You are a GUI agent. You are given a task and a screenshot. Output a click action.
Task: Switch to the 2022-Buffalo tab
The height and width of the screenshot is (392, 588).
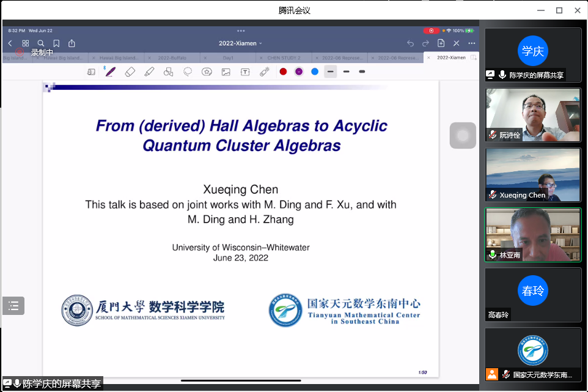click(174, 57)
